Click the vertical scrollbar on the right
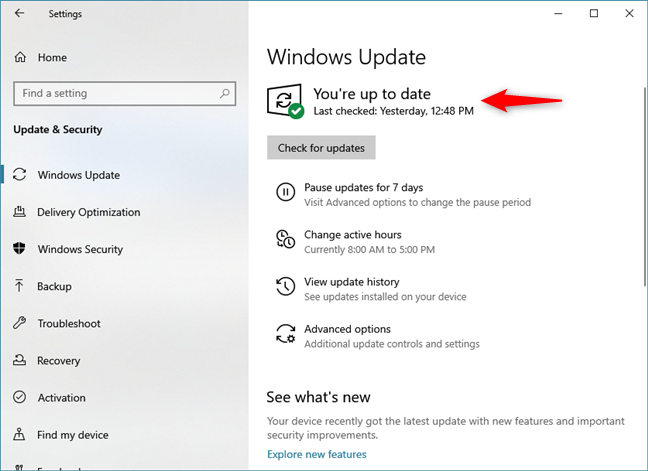Image resolution: width=648 pixels, height=471 pixels. click(645, 186)
